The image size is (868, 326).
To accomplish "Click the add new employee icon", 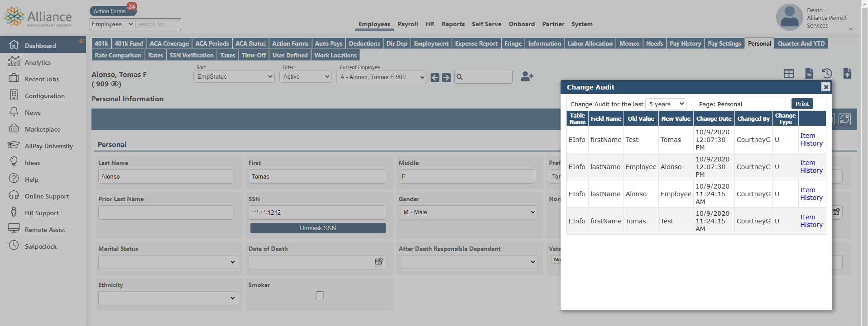I will point(527,76).
